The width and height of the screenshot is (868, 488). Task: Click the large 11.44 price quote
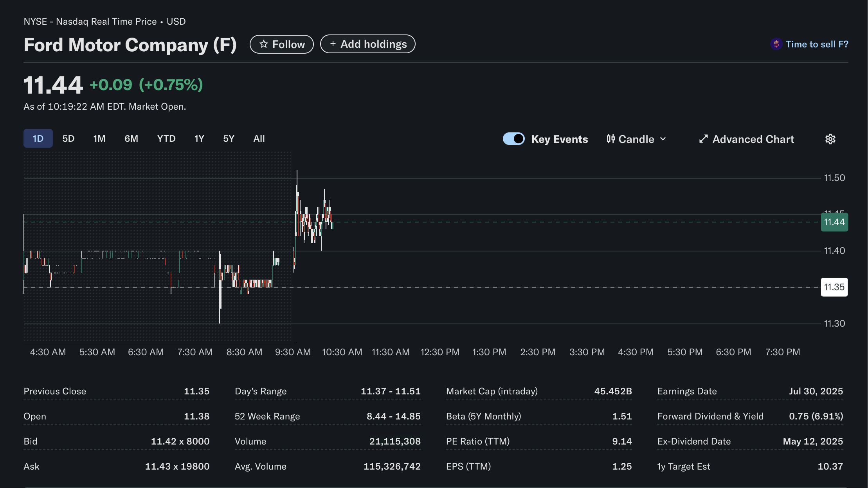pos(53,85)
